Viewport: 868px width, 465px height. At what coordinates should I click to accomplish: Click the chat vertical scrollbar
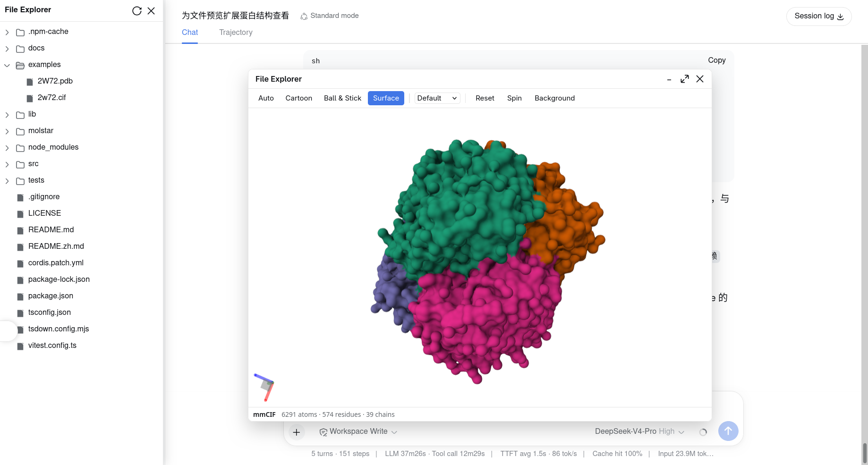tap(864, 452)
